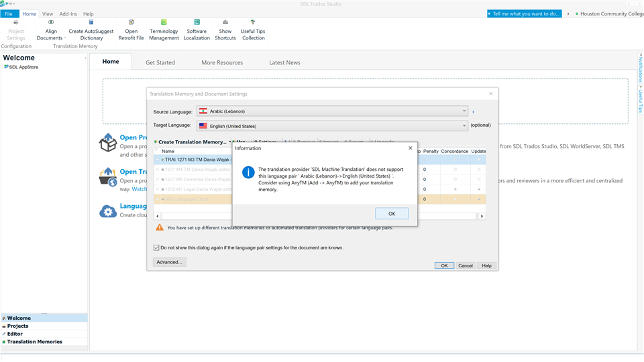644x362 pixels.
Task: Toggle Update checkbox for SDL Language Cloud row
Action: pos(479,199)
